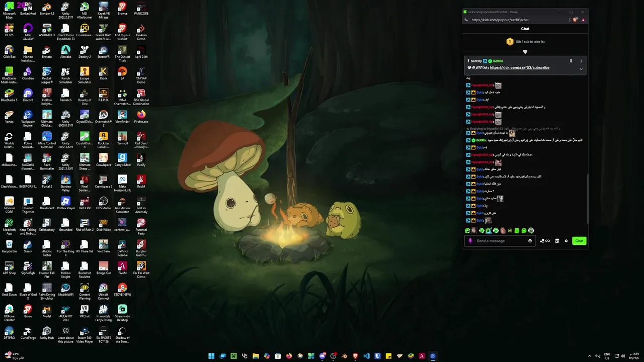Open File Explorer from taskbar
Image resolution: width=644 pixels, height=362 pixels.
(256, 356)
